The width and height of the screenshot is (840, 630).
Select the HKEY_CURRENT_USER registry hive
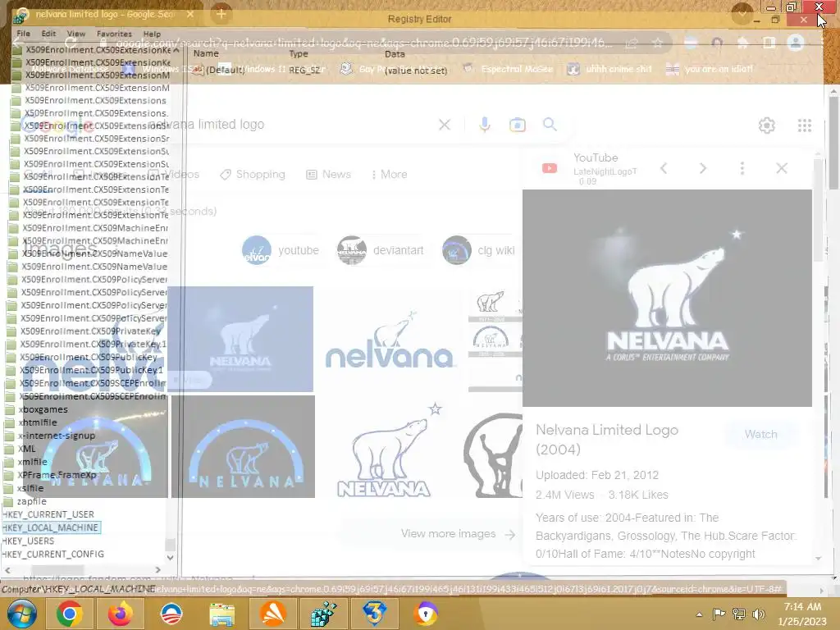point(48,514)
